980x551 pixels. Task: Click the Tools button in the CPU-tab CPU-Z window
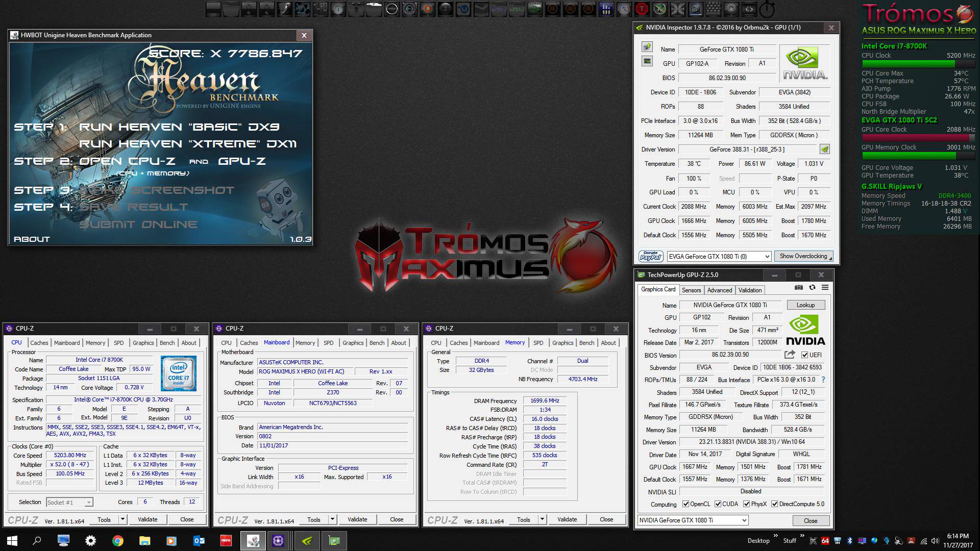coord(104,519)
